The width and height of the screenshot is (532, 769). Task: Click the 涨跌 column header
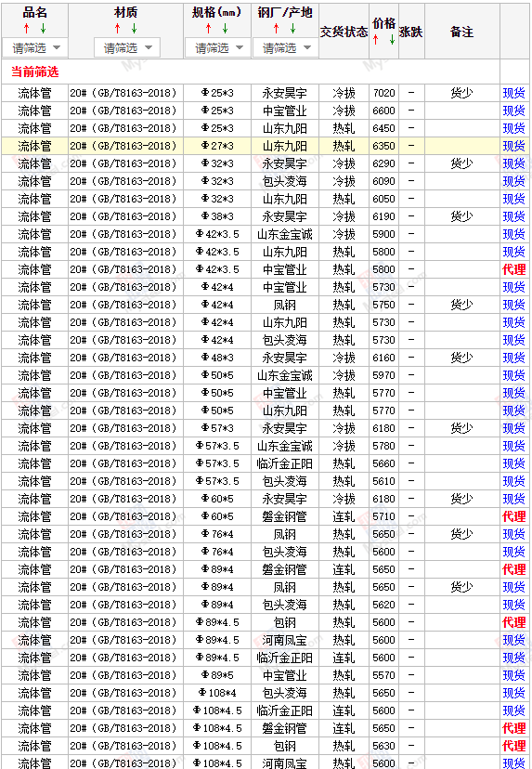411,32
